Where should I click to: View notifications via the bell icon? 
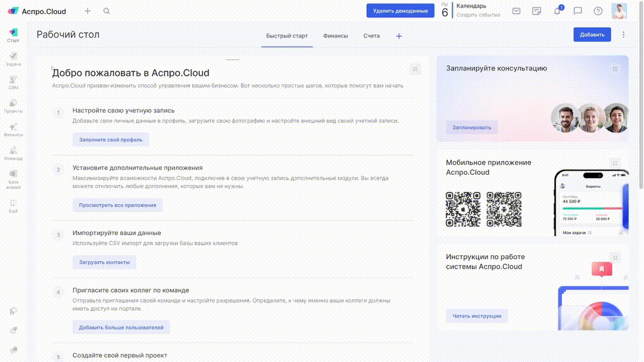tap(557, 11)
